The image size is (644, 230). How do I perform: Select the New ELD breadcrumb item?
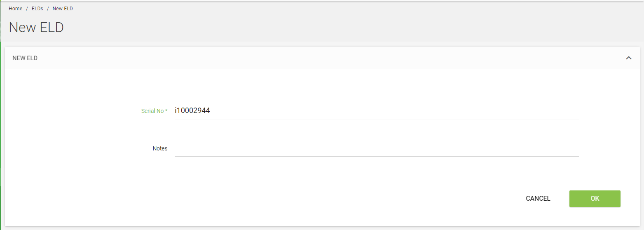point(63,9)
